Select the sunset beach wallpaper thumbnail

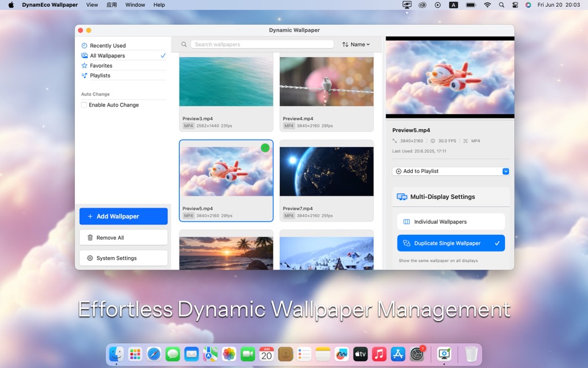pos(226,253)
